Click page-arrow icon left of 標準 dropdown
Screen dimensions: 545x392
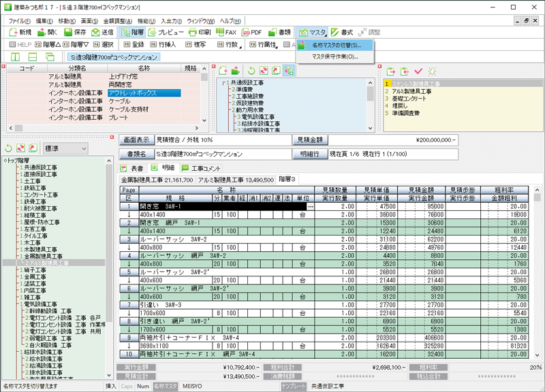(x=33, y=148)
